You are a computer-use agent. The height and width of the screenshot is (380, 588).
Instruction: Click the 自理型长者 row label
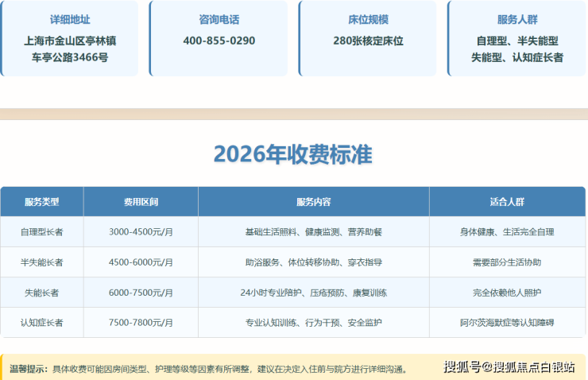coord(42,232)
